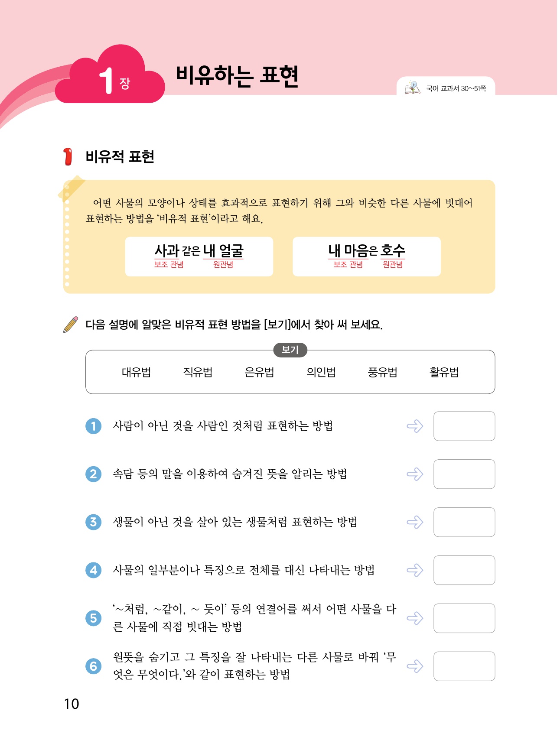Choose 활유법 in the 보기 box

click(x=444, y=372)
